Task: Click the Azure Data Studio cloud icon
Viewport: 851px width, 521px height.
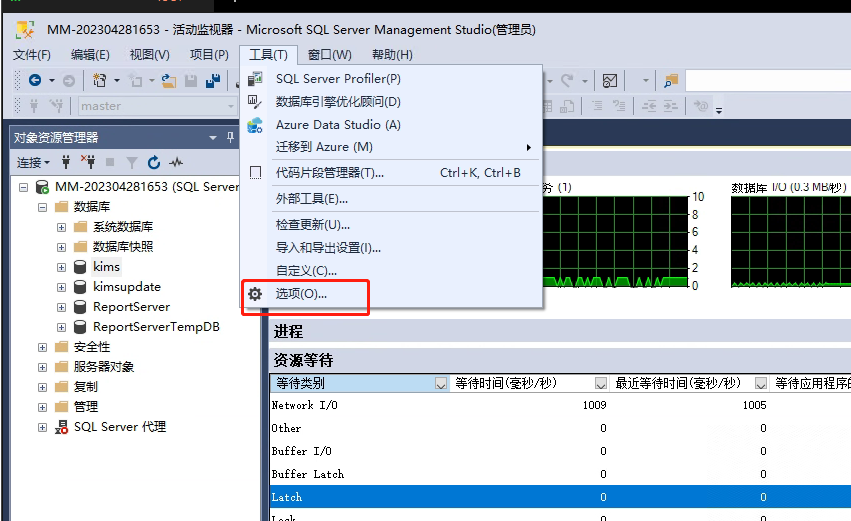Action: pos(255,125)
